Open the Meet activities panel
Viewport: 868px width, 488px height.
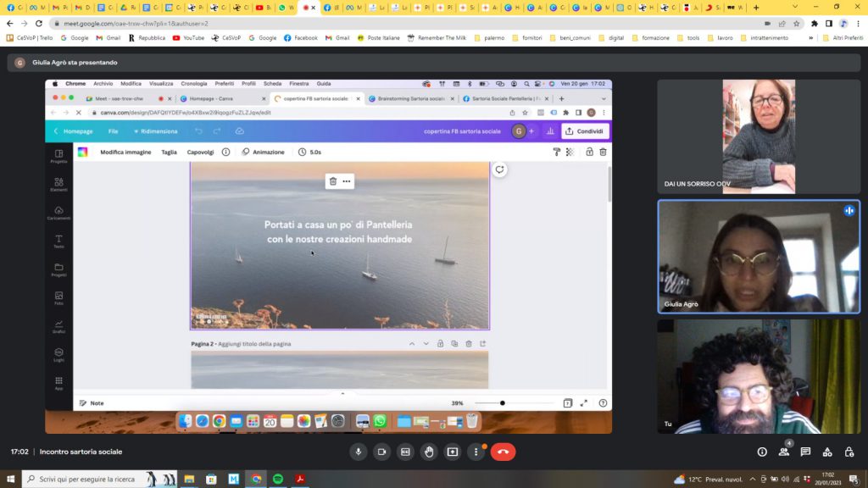[x=827, y=452]
